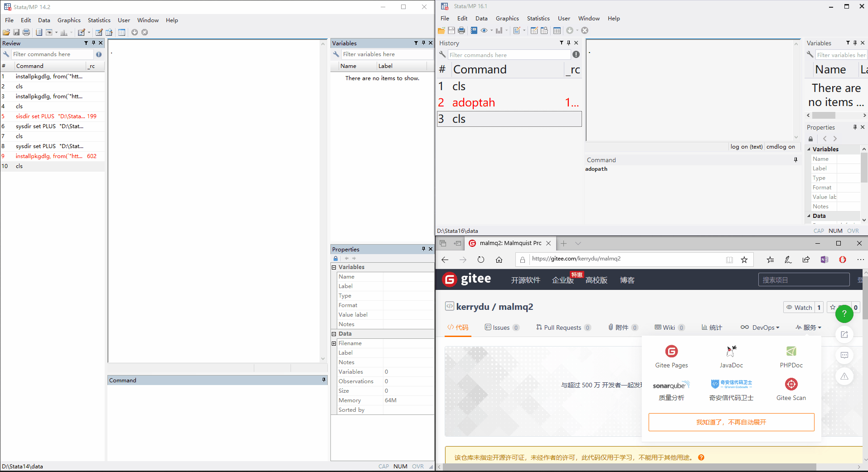868x472 pixels.
Task: Open browser share icon
Action: (806, 260)
